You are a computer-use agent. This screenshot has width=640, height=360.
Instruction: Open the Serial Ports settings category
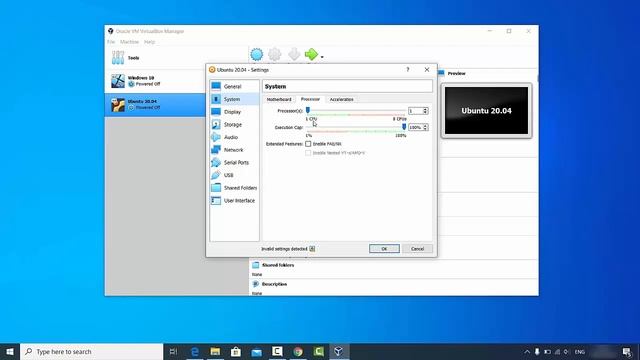tap(234, 162)
